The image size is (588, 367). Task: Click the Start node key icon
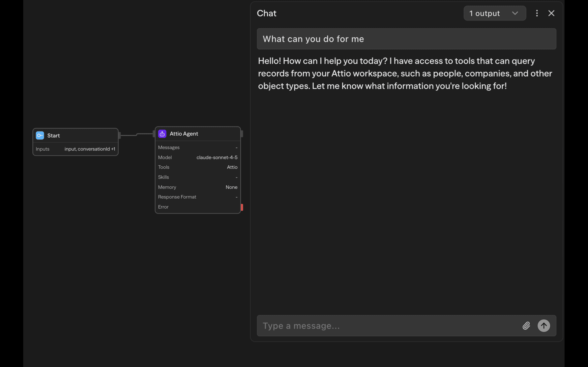point(40,135)
